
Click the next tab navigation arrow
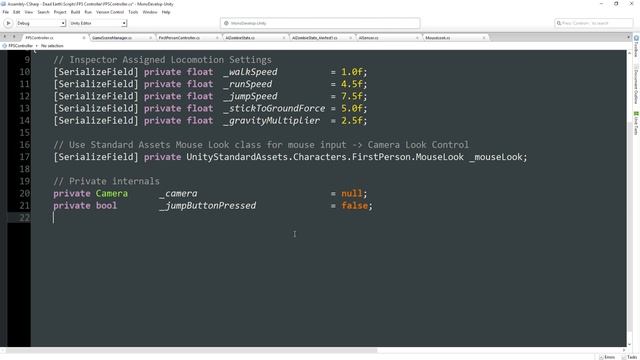[14, 37]
